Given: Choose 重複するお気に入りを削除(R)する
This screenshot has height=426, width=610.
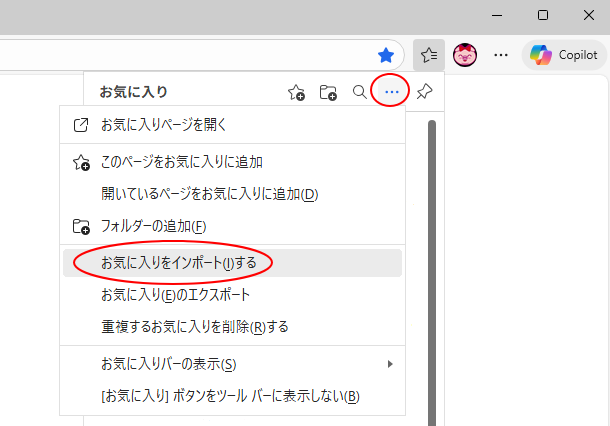Looking at the screenshot, I should pyautogui.click(x=232, y=327).
